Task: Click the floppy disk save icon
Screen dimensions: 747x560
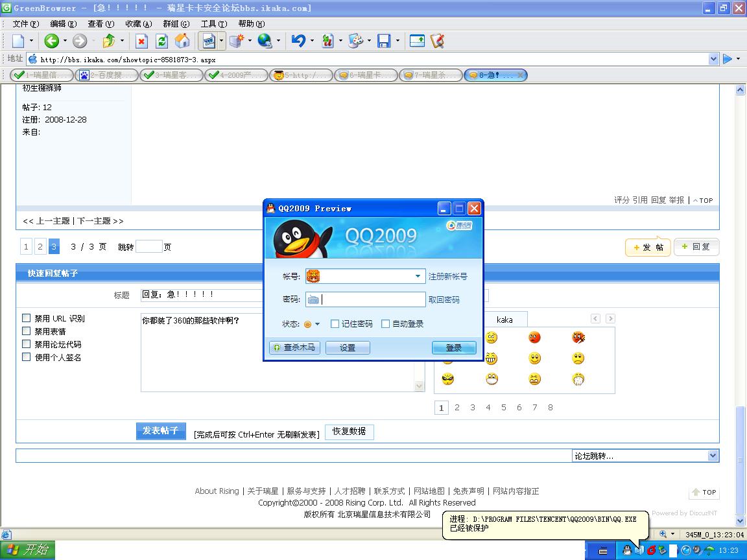Action: click(384, 41)
